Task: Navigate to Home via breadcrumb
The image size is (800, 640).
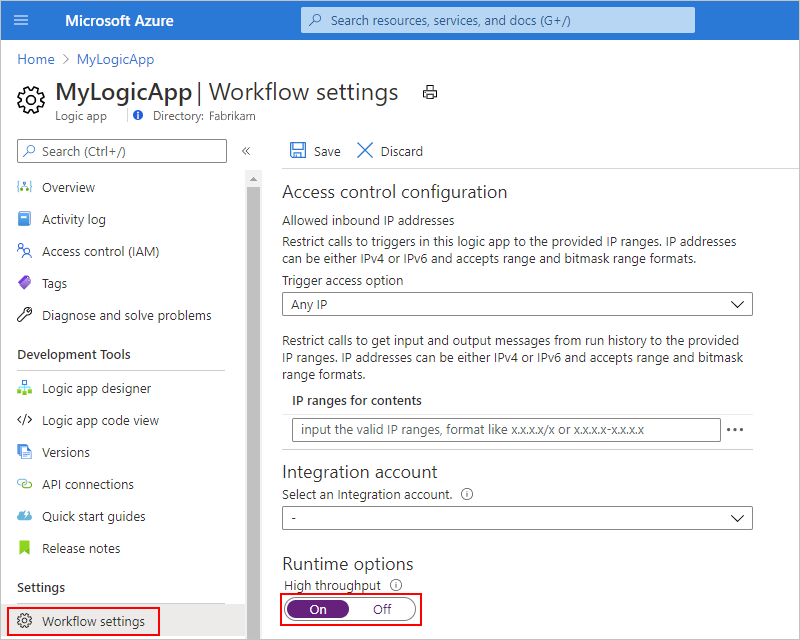Action: pos(35,59)
